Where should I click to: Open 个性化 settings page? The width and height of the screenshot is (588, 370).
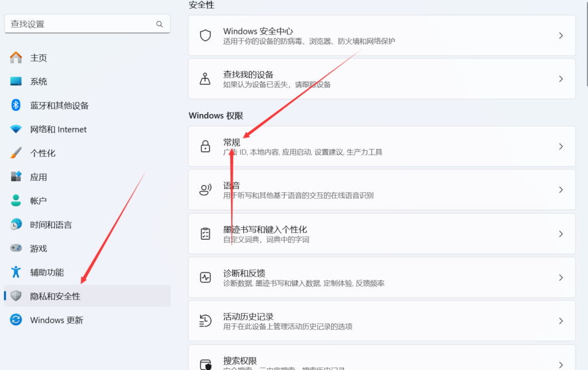tap(87, 153)
